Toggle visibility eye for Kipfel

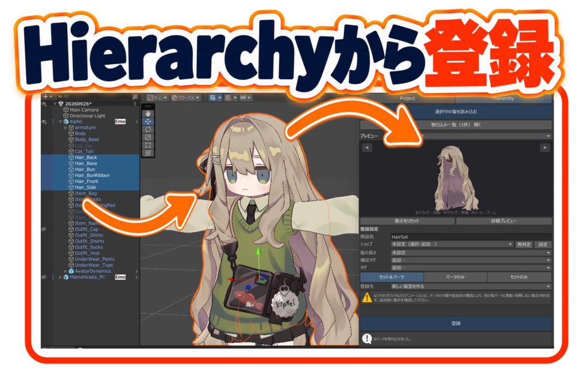(x=44, y=122)
